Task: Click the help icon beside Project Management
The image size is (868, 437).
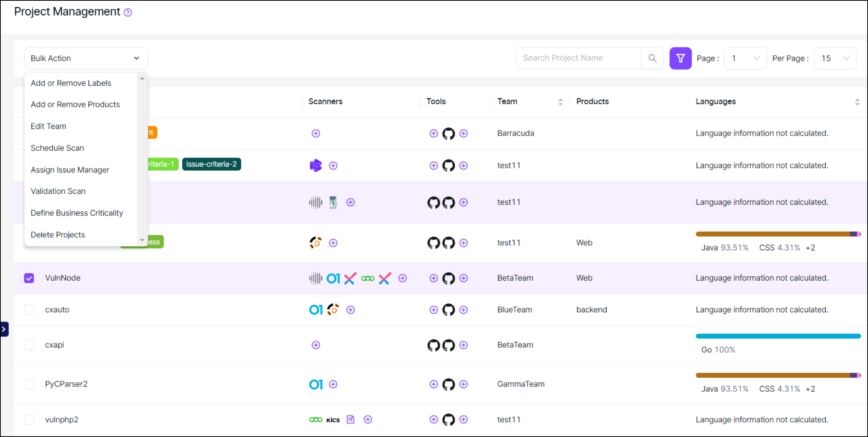Action: pyautogui.click(x=128, y=12)
